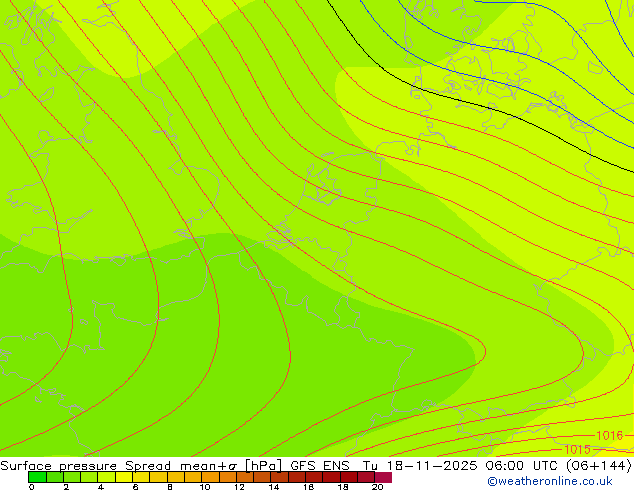Click the weatheronline.co.uk copyright link

(550, 481)
